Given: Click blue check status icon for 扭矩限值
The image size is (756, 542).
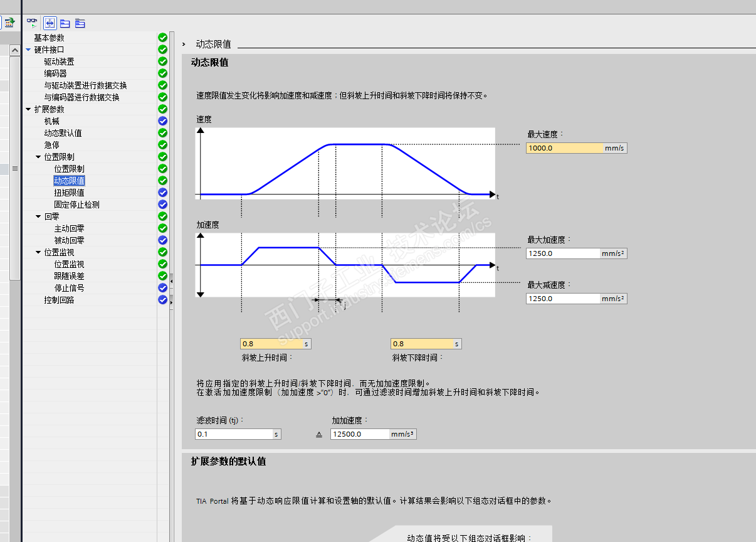Looking at the screenshot, I should point(162,193).
